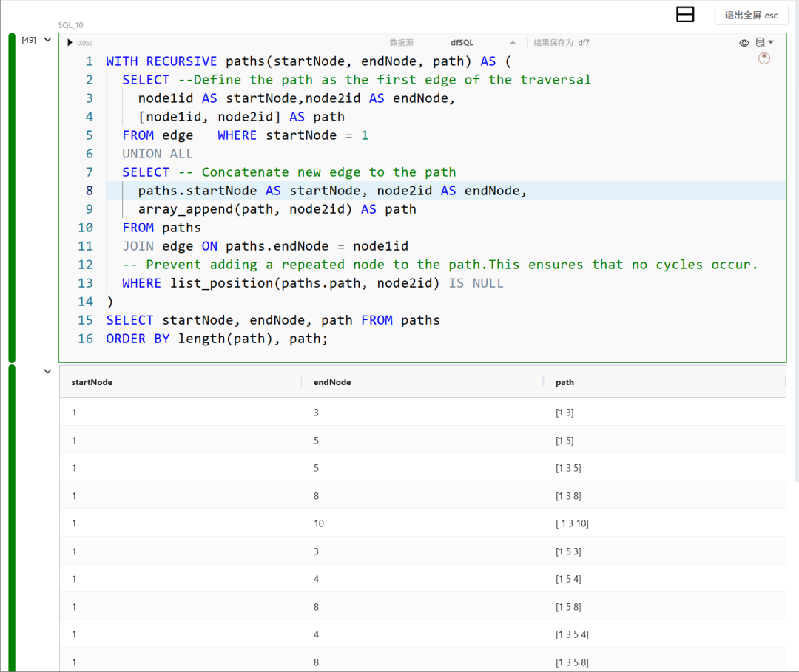
Task: Click the path cell showing [1 3 10]
Action: (x=572, y=523)
